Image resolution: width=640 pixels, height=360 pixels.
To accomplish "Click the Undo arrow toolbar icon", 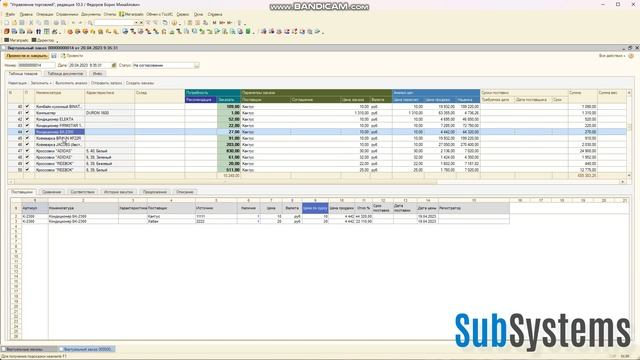I will [73, 22].
